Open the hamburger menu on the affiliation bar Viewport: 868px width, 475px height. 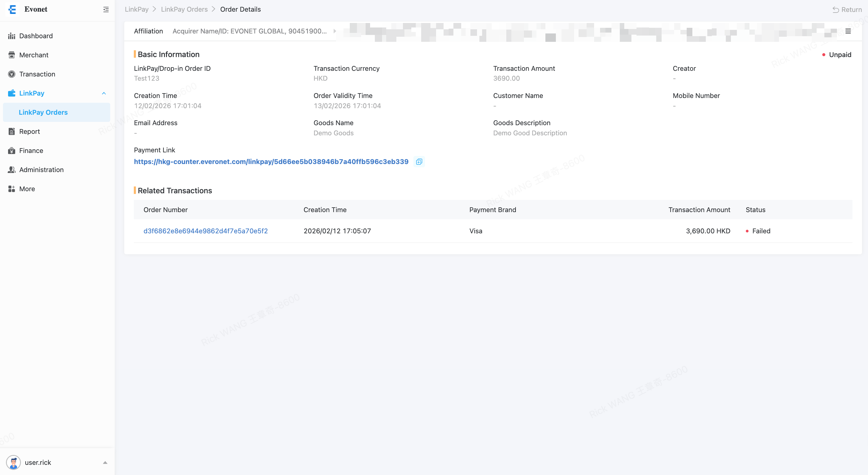[x=848, y=31]
